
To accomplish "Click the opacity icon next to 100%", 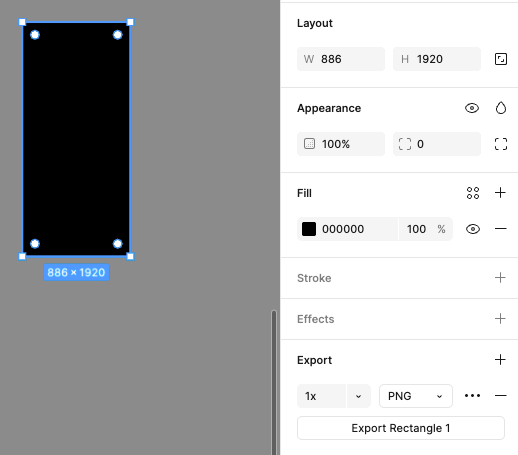I will pos(309,144).
